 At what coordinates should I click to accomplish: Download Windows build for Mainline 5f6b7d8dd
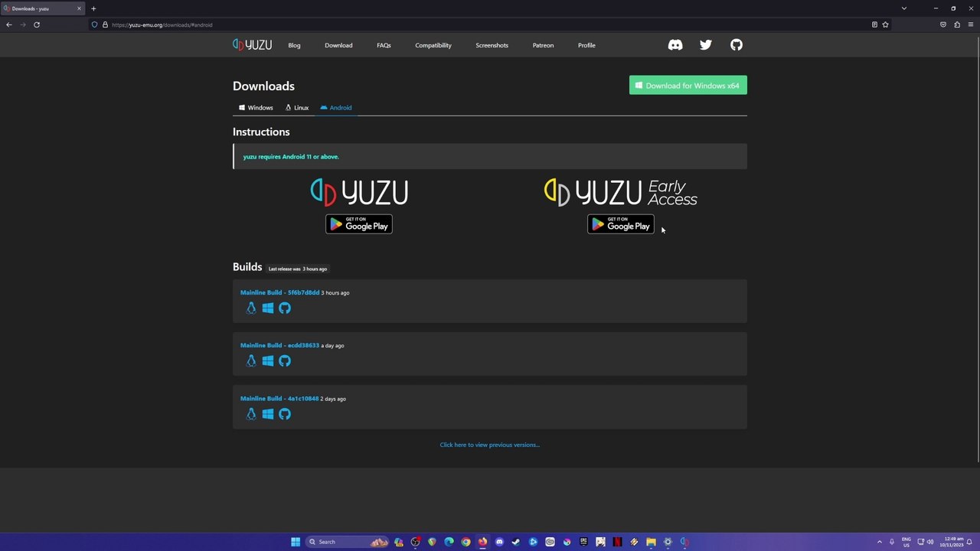pos(268,308)
